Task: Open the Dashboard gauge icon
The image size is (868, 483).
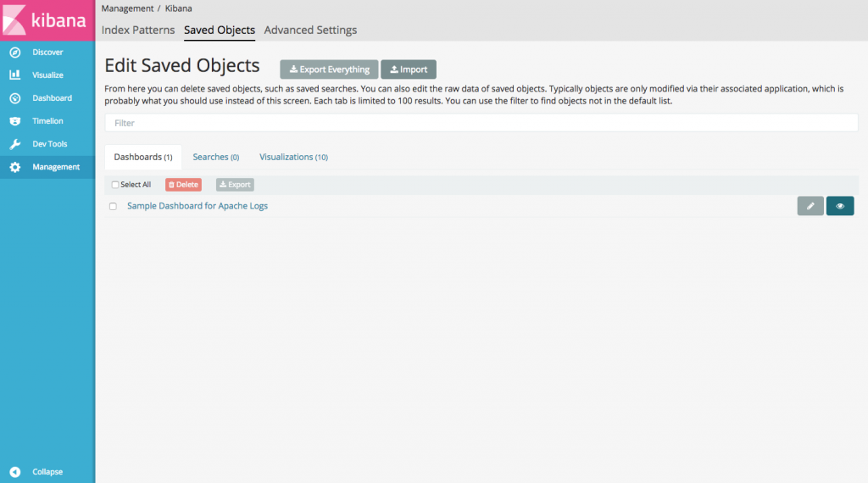Action: click(15, 98)
